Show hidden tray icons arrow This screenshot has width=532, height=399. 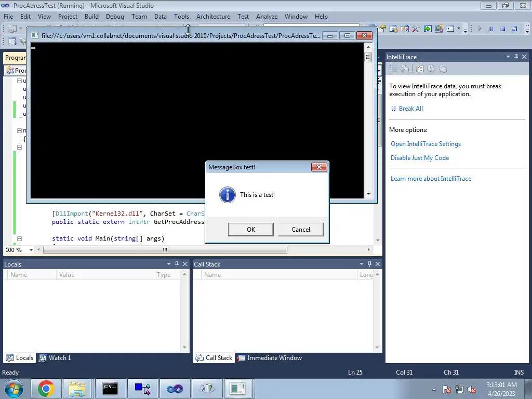point(434,389)
